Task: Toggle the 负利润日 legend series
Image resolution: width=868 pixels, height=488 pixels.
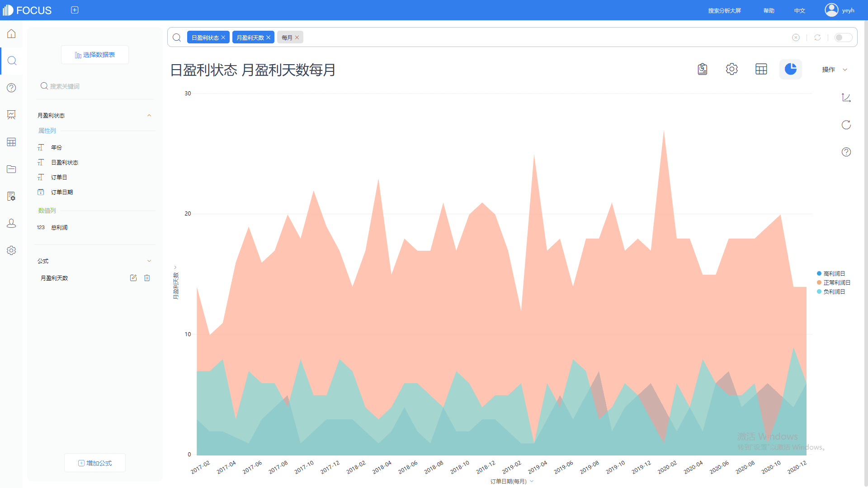Action: coord(831,292)
